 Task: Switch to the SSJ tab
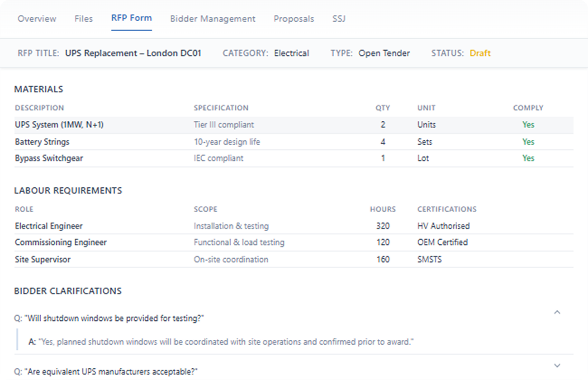click(x=339, y=19)
